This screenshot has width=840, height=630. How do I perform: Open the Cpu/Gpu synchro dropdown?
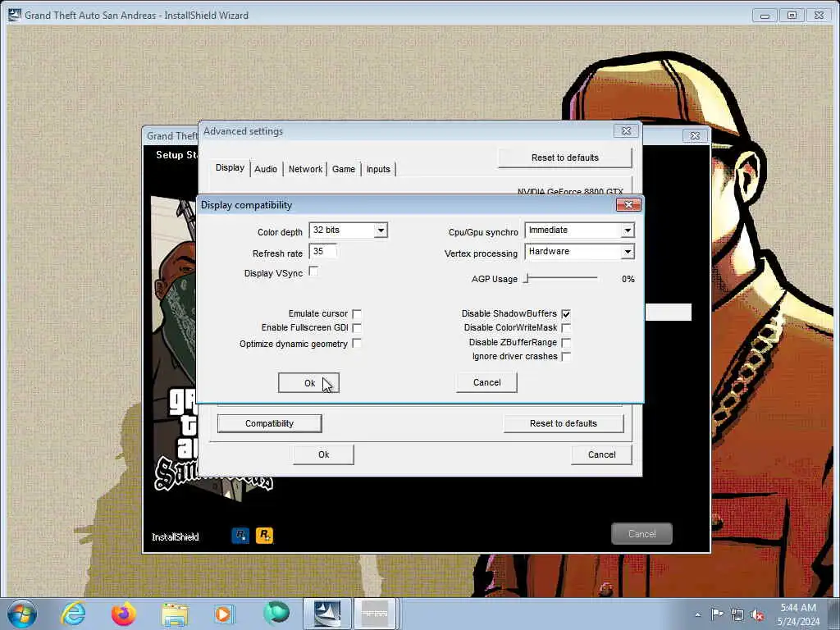pos(628,231)
